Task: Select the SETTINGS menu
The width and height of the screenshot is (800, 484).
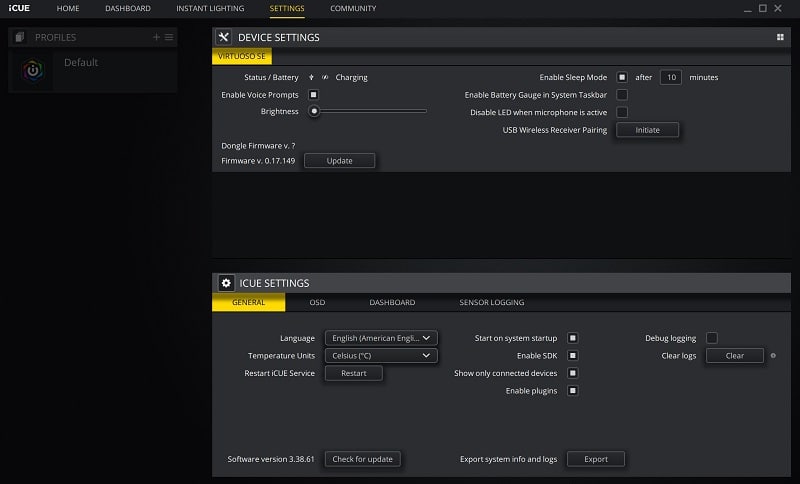Action: click(x=287, y=8)
